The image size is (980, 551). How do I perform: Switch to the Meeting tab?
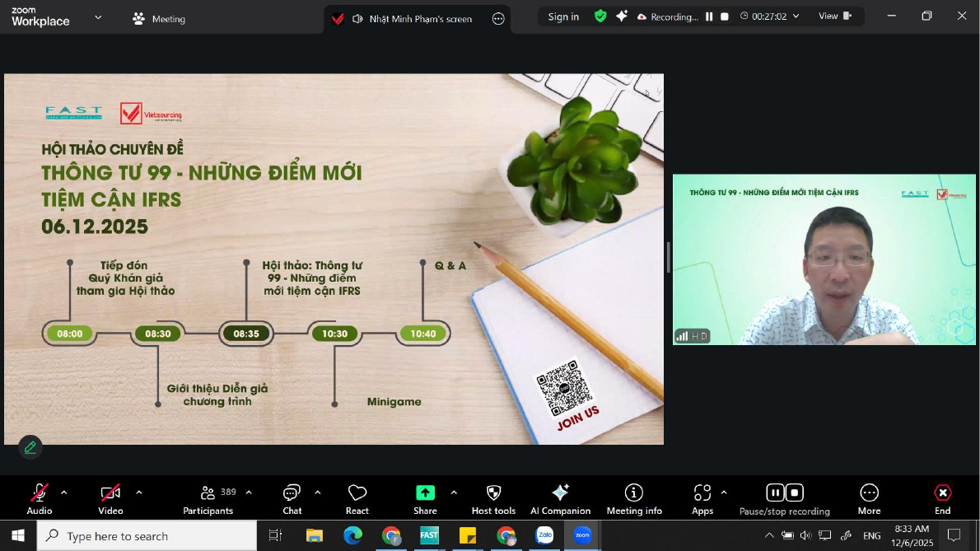pos(159,19)
